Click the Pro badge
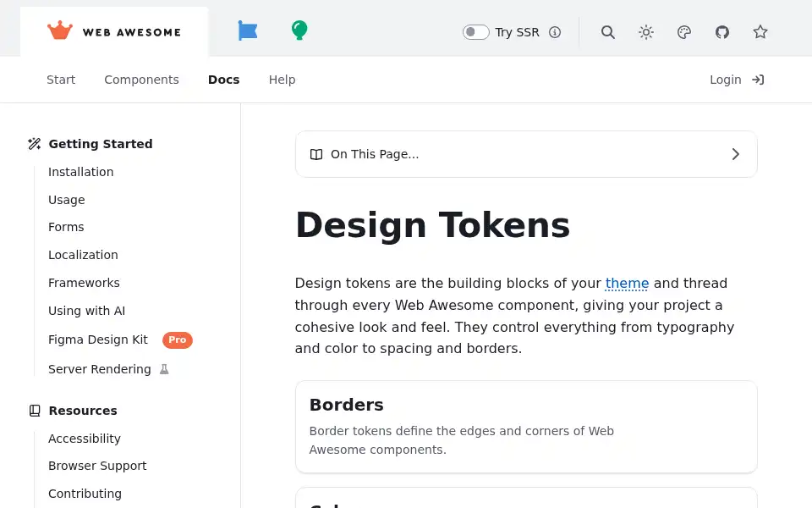 pos(177,340)
